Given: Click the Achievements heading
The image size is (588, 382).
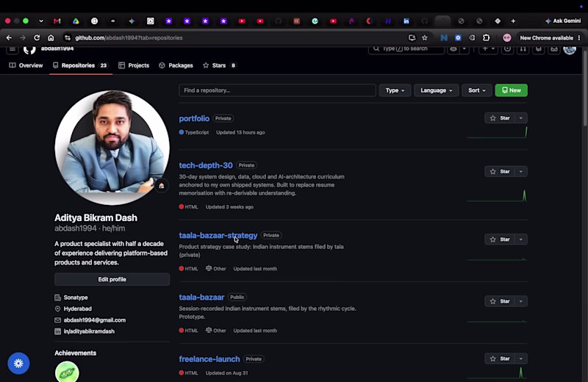Looking at the screenshot, I should 76,353.
